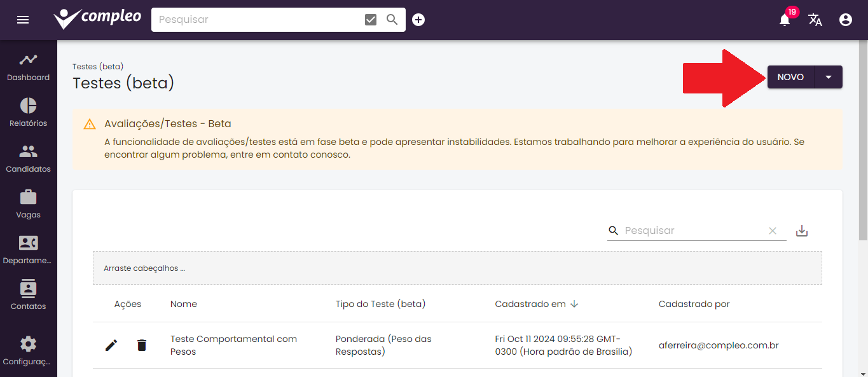Open the language selector
868x377 pixels.
815,20
